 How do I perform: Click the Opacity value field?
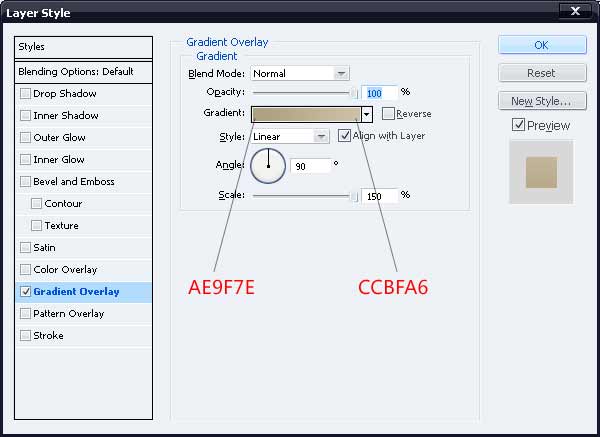[x=379, y=93]
